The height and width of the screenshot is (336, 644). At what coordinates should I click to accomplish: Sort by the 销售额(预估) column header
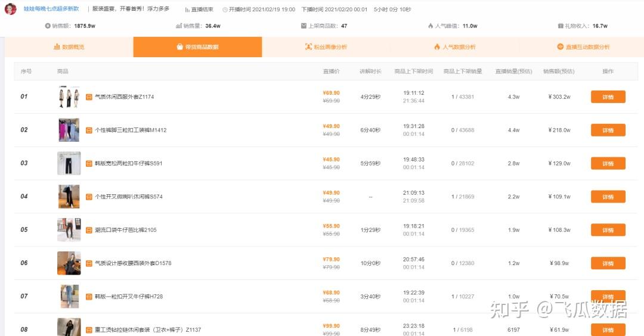click(x=558, y=71)
